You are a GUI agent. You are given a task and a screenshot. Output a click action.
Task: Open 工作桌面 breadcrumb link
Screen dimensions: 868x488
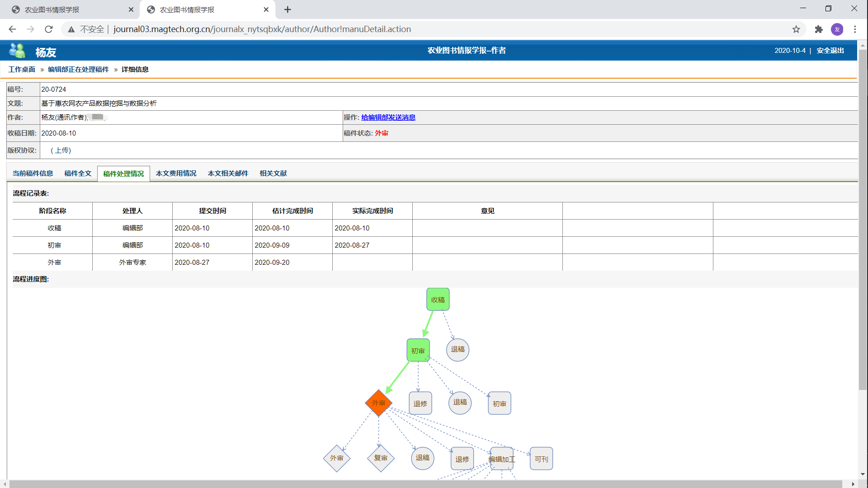(22, 70)
